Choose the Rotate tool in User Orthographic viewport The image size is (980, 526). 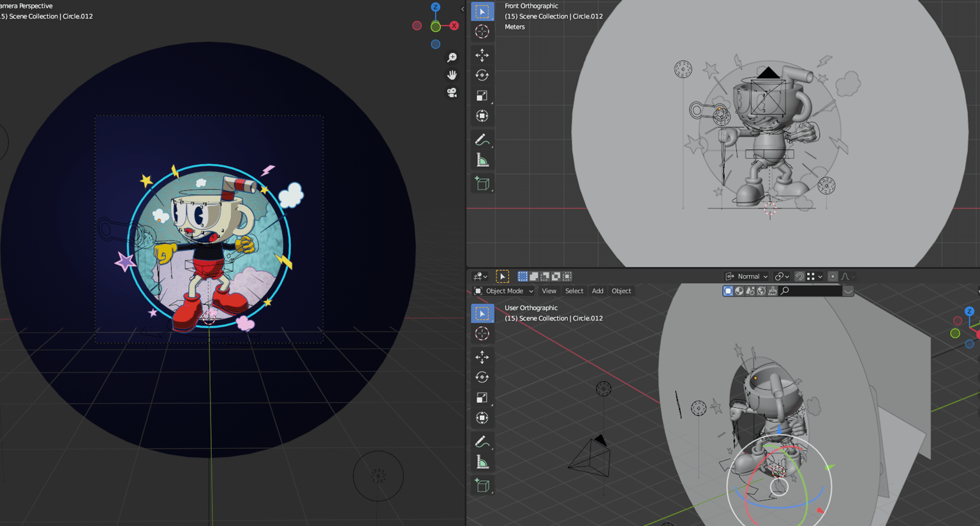click(482, 377)
